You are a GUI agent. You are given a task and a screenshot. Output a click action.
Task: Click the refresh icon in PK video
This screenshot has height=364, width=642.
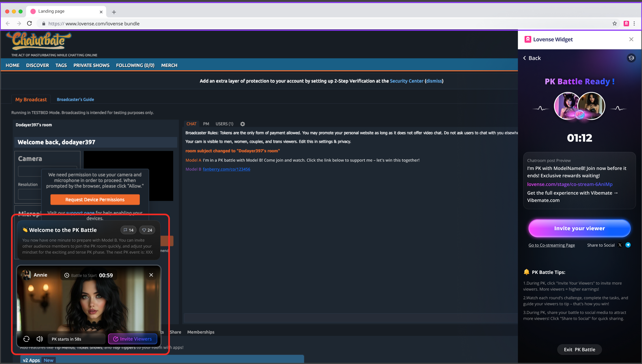click(26, 339)
